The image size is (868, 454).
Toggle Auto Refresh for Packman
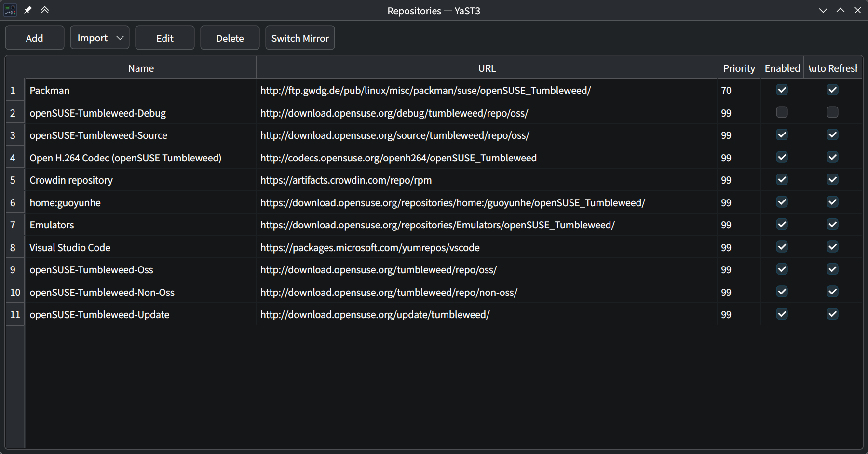click(832, 90)
